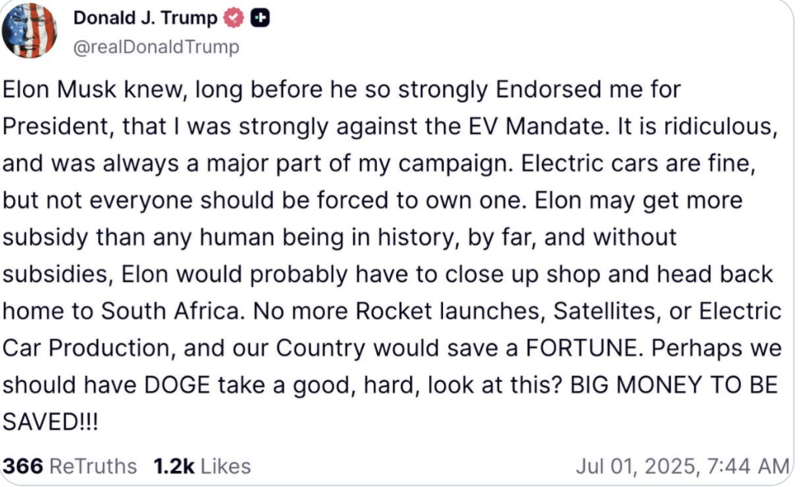The width and height of the screenshot is (800, 487).
Task: Click the final word "SAVED!!!"
Action: [x=51, y=422]
